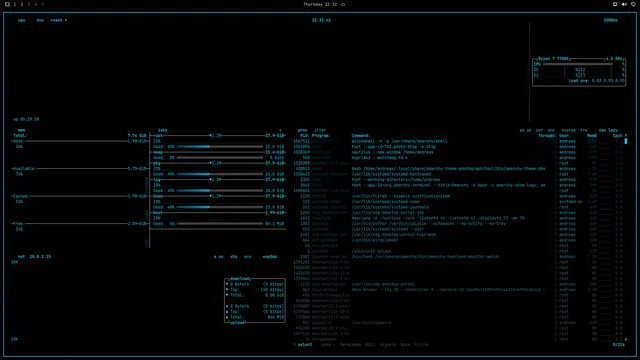640x360 pixels.
Task: Select the /usr/bin/pipewire process row
Action: coord(458,323)
